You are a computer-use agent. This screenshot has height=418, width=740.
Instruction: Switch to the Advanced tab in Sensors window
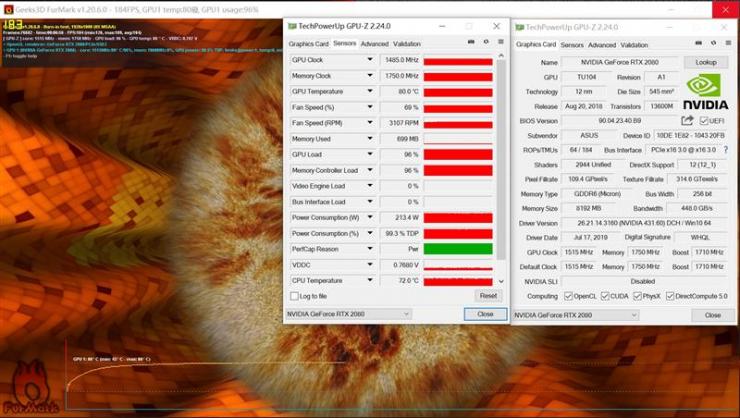[374, 44]
